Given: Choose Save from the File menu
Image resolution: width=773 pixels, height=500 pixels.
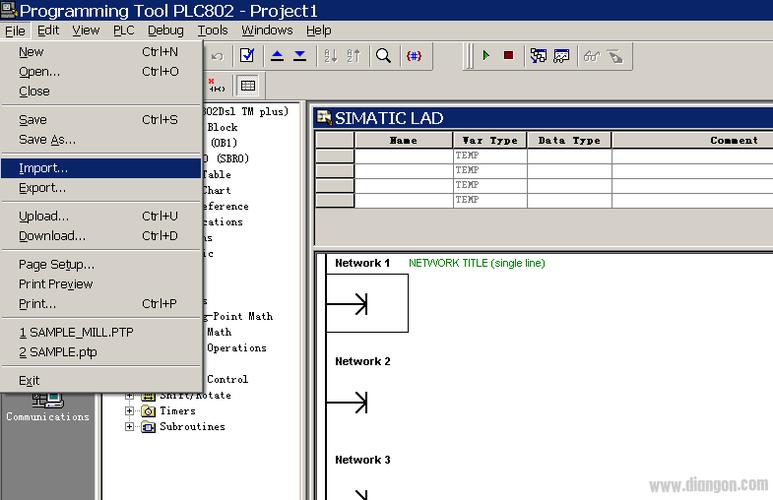Looking at the screenshot, I should coord(101,120).
